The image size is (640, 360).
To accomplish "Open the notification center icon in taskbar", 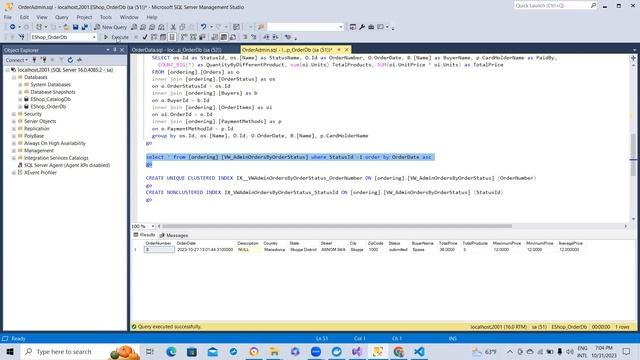I will click(x=626, y=351).
